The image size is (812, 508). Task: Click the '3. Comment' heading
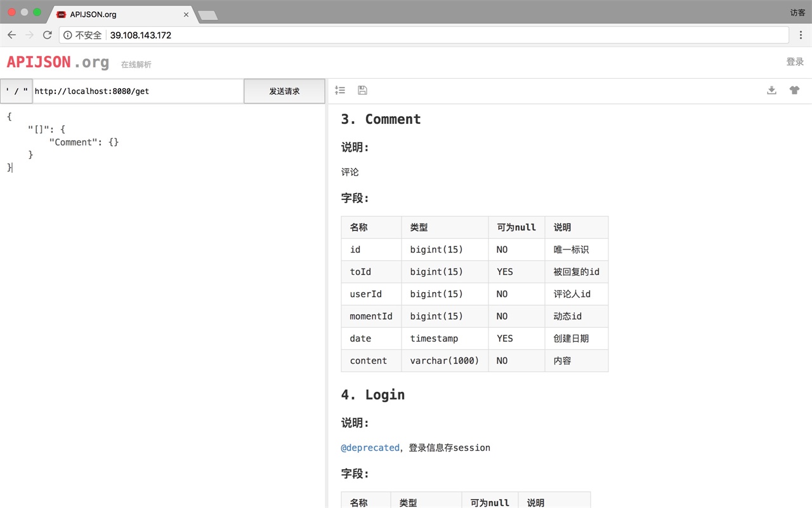pyautogui.click(x=381, y=119)
